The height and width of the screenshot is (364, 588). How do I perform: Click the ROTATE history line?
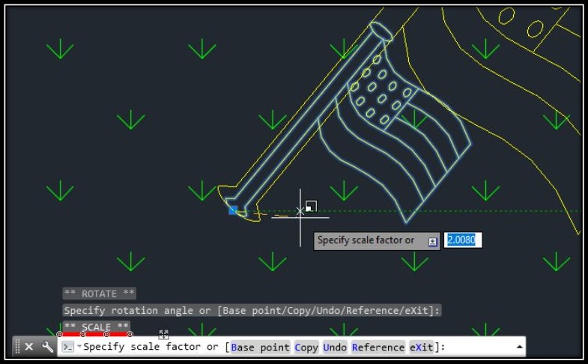tap(99, 294)
